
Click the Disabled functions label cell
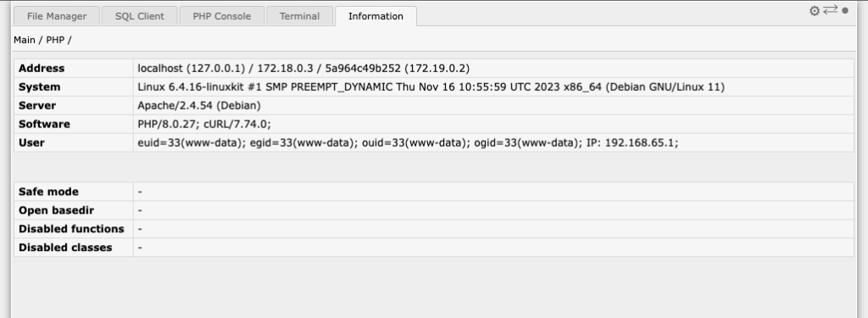point(74,229)
